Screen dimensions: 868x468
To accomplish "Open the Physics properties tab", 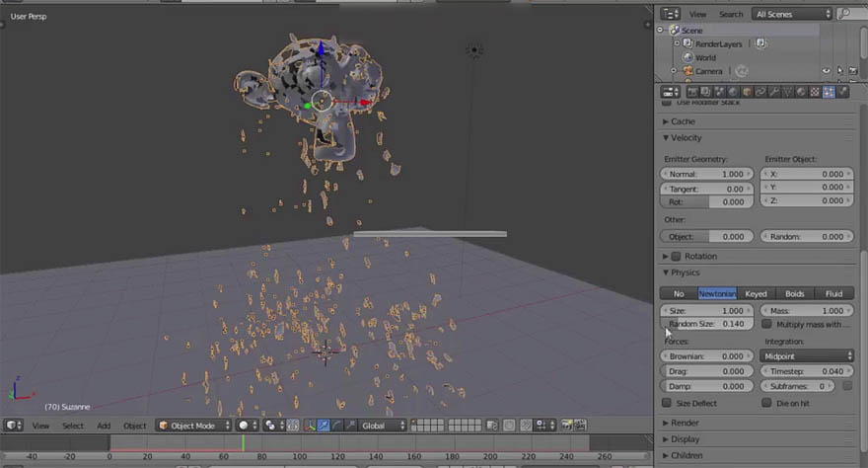I will click(x=842, y=92).
